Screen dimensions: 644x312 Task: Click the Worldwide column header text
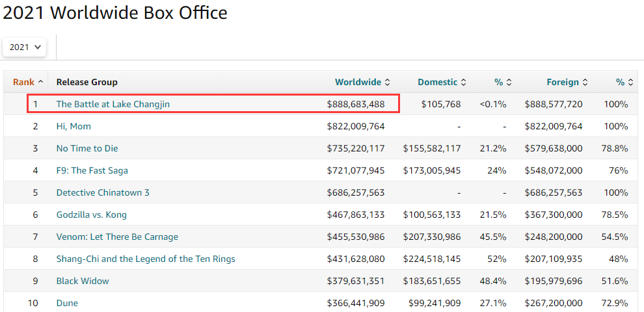point(358,82)
